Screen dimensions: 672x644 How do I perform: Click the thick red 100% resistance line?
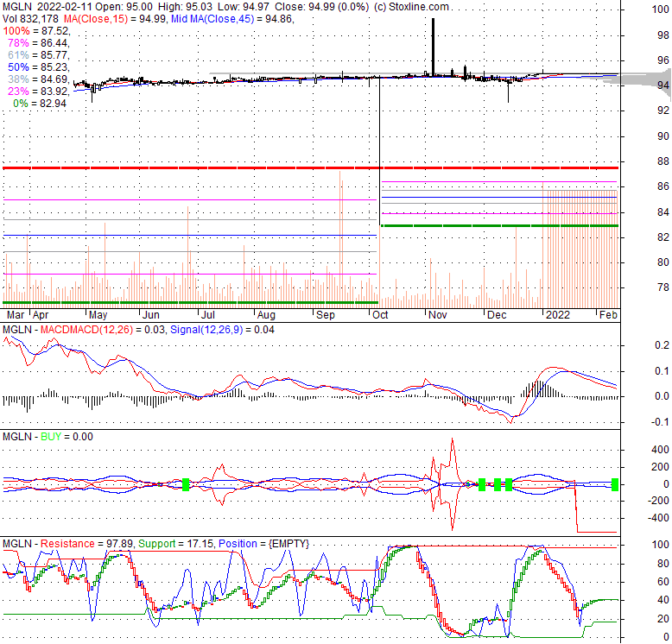[311, 167]
